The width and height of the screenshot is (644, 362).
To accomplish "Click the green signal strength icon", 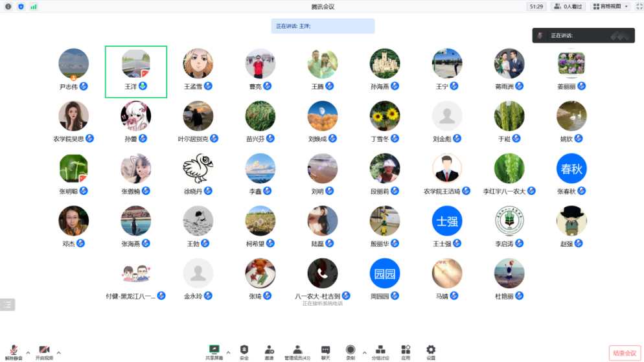I will pyautogui.click(x=33, y=6).
